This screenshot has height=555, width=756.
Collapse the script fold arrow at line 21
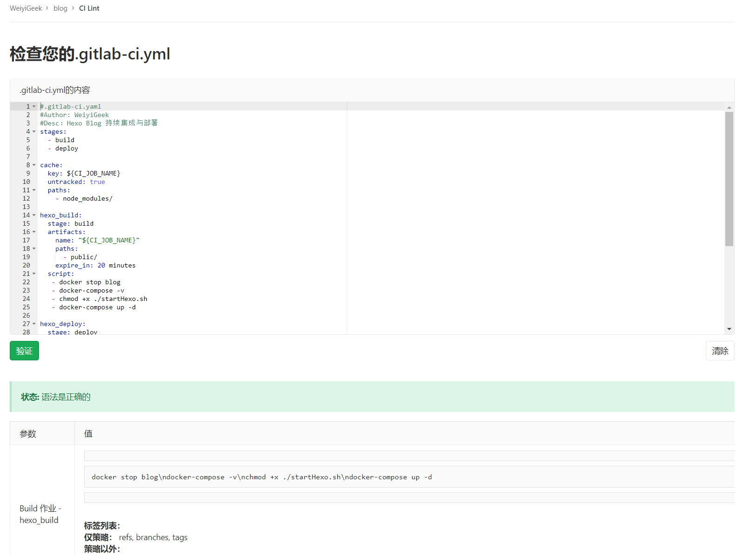[34, 274]
